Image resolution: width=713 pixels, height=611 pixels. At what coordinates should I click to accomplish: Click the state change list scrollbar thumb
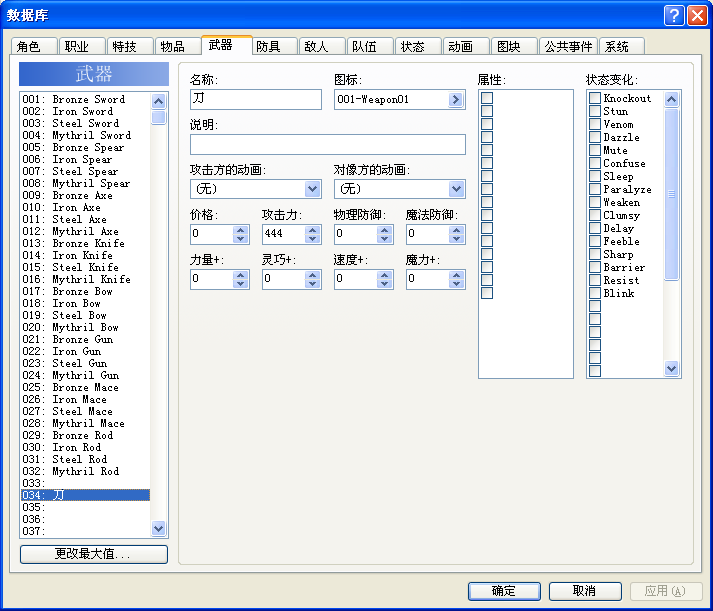pyautogui.click(x=672, y=194)
